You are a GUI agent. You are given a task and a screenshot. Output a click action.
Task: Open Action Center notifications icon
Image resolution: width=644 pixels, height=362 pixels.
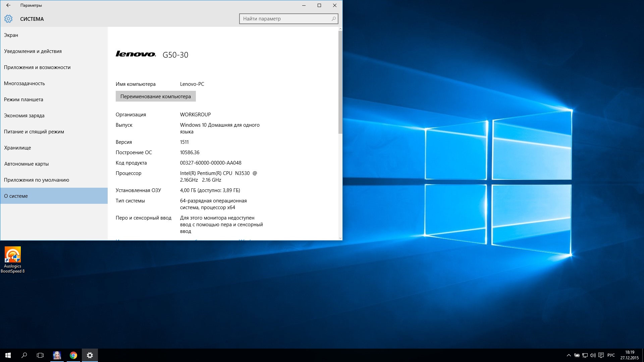tap(601, 355)
